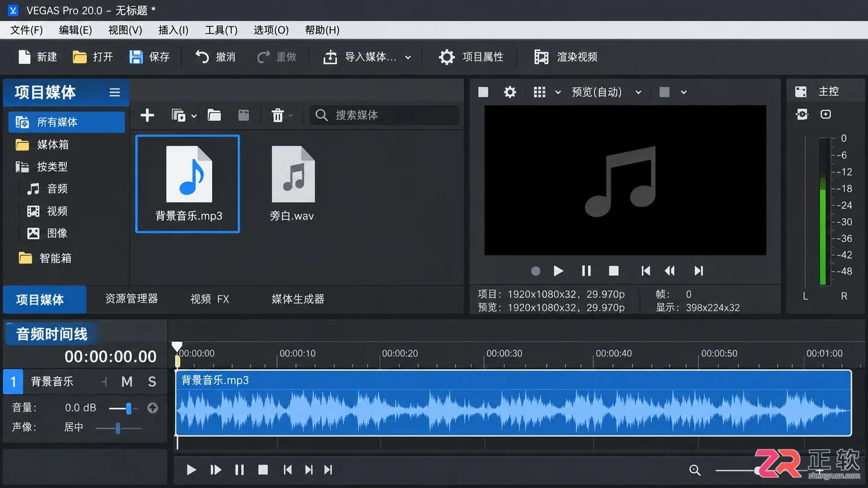The image size is (868, 488).
Task: Click the plus icon to add media
Action: click(147, 115)
